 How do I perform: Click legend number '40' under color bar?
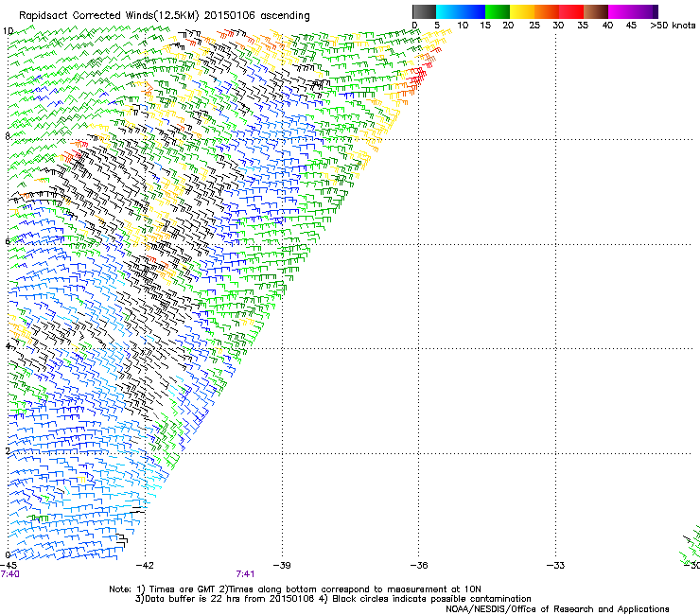click(x=607, y=26)
